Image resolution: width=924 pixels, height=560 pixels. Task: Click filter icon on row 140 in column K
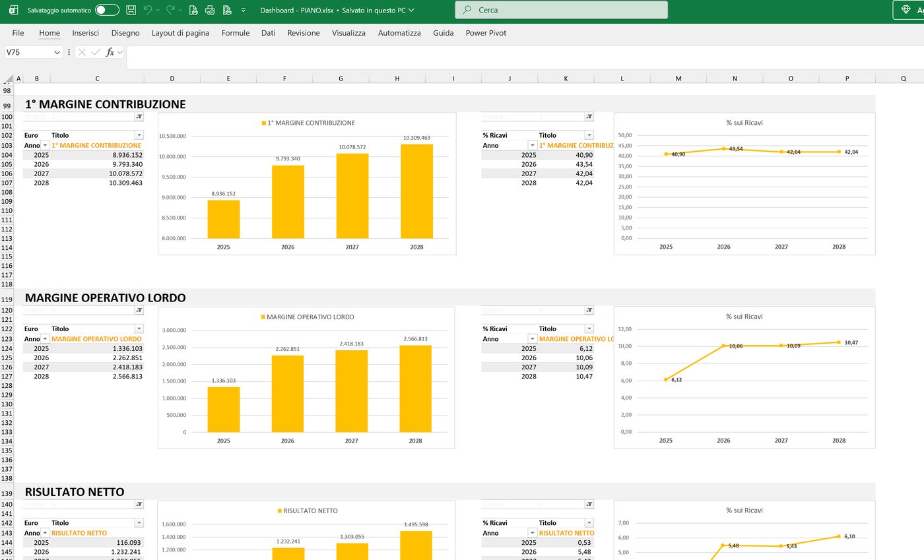point(589,504)
